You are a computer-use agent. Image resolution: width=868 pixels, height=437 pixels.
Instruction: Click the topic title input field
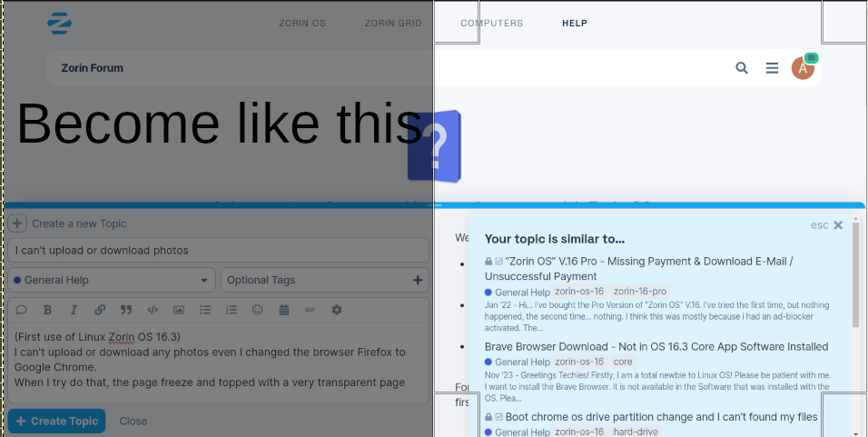[218, 251]
